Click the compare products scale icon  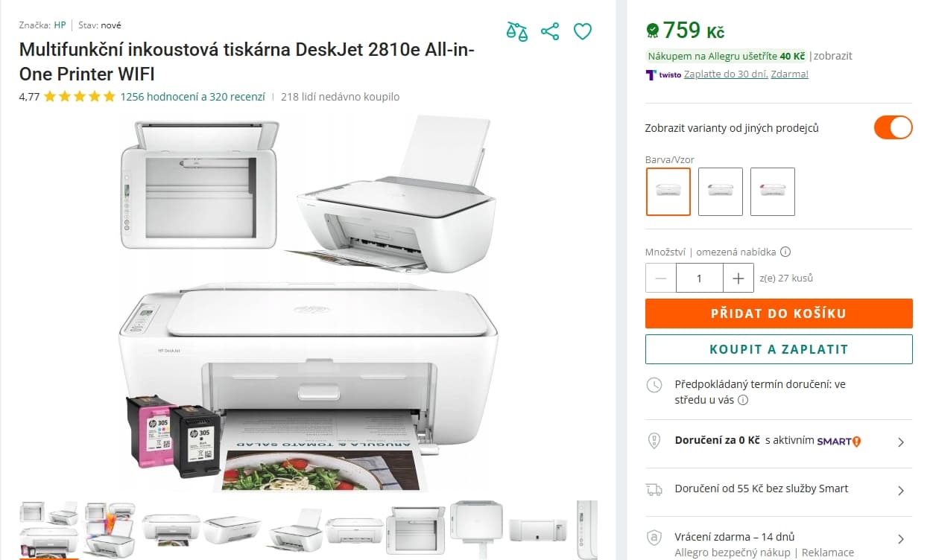pos(516,31)
